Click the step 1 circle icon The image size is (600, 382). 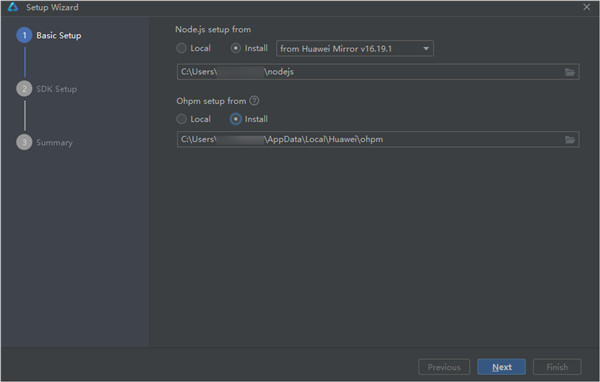[24, 35]
